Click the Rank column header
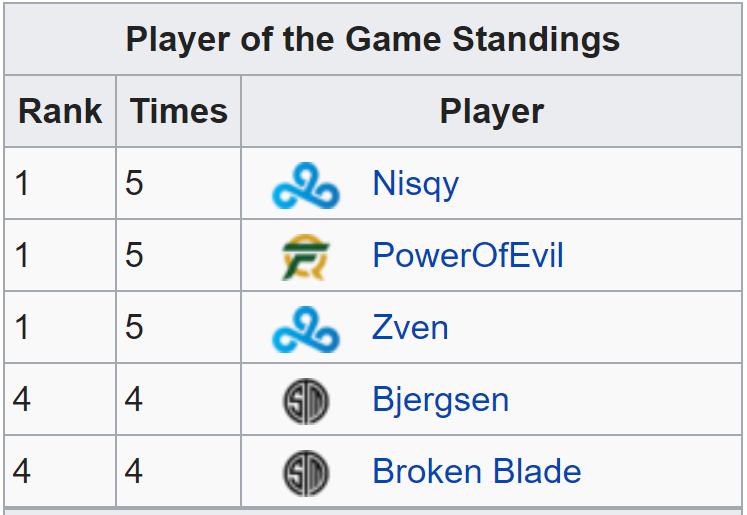The height and width of the screenshot is (515, 747). click(60, 111)
